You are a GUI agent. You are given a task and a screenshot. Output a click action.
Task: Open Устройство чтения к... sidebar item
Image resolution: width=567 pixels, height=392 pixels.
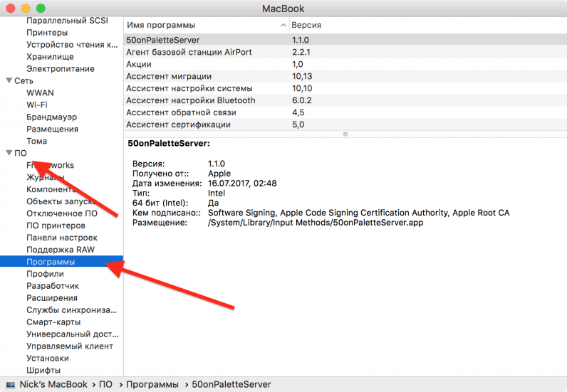click(72, 44)
